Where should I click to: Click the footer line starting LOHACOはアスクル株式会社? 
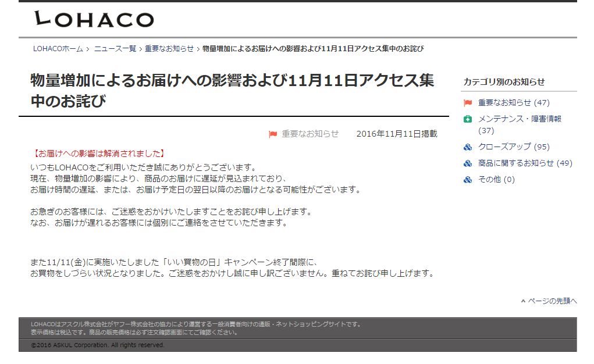[197, 324]
